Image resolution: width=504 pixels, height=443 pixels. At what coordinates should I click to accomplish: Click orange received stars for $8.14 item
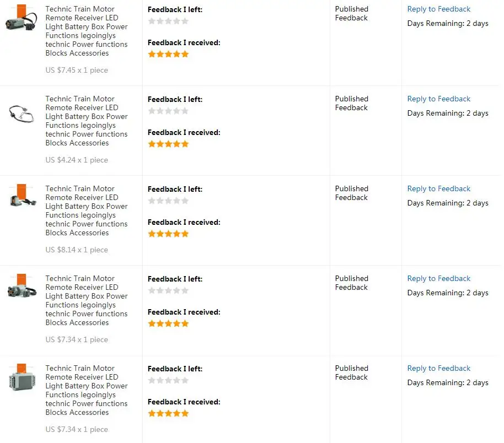pyautogui.click(x=168, y=234)
